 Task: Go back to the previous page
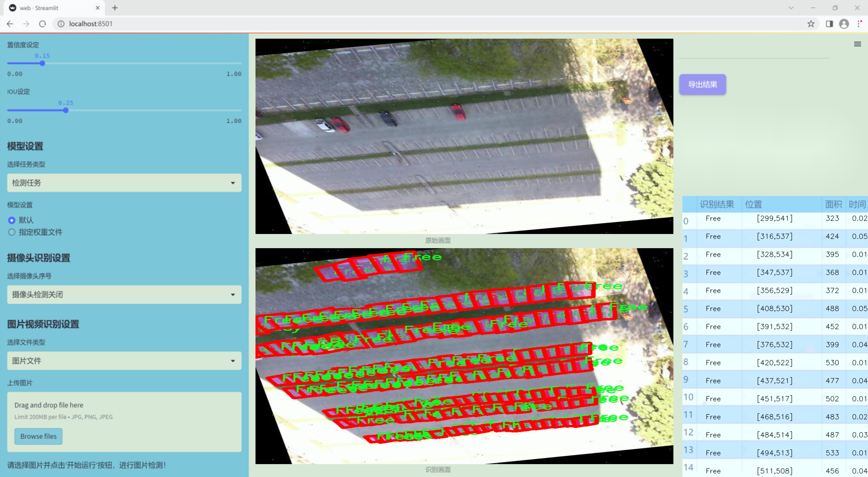tap(10, 24)
